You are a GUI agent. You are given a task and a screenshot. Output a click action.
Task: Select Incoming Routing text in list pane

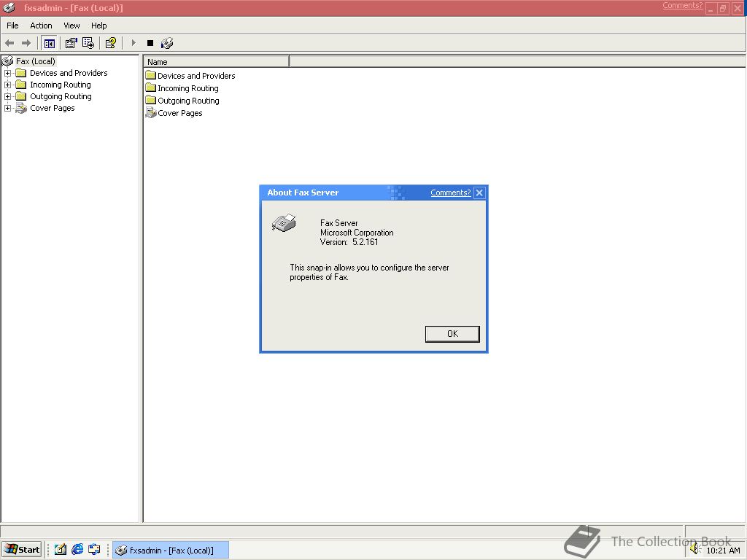point(188,88)
